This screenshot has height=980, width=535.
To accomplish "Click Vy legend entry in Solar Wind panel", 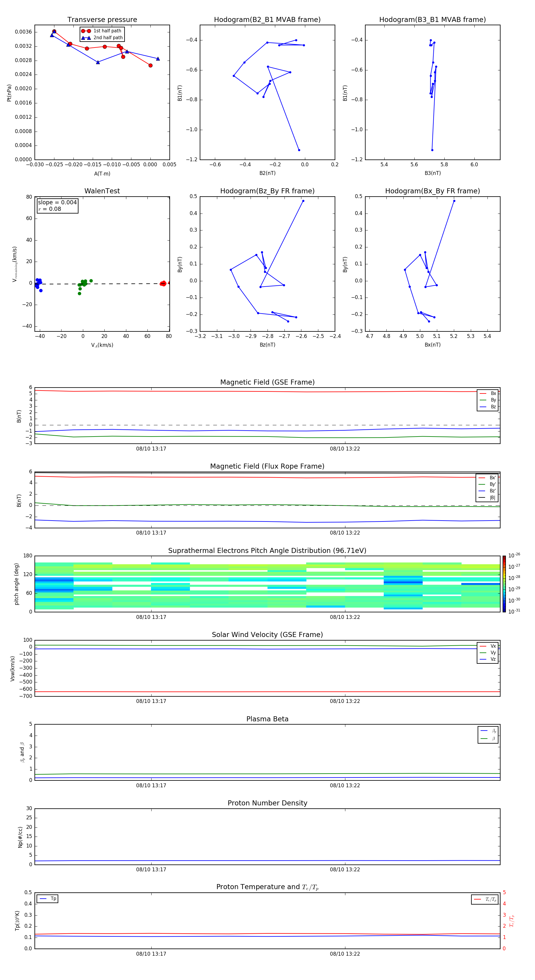I will coord(488,653).
